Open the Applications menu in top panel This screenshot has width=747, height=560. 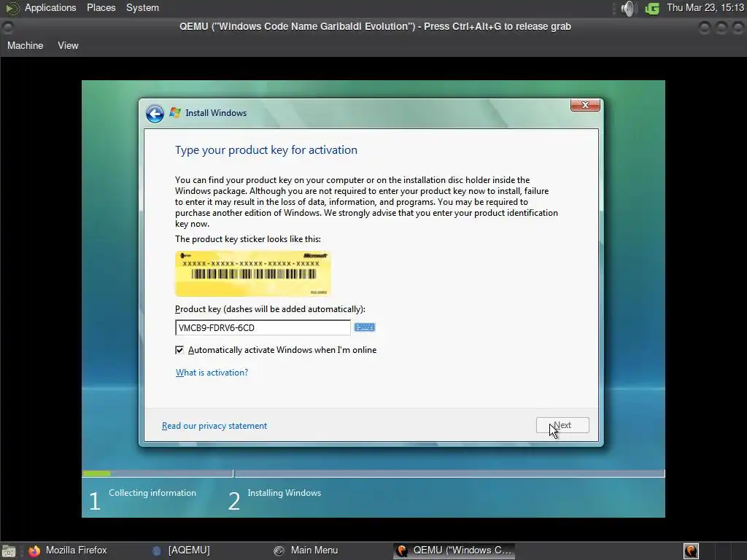tap(50, 7)
